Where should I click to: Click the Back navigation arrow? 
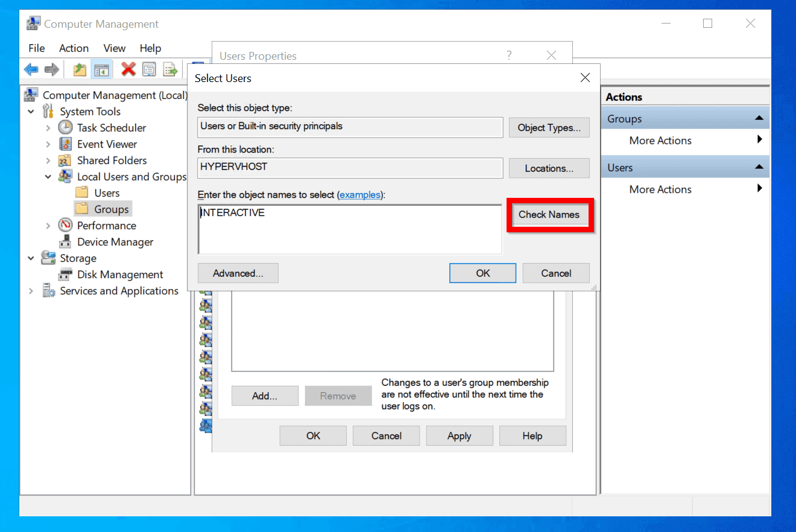(31, 69)
